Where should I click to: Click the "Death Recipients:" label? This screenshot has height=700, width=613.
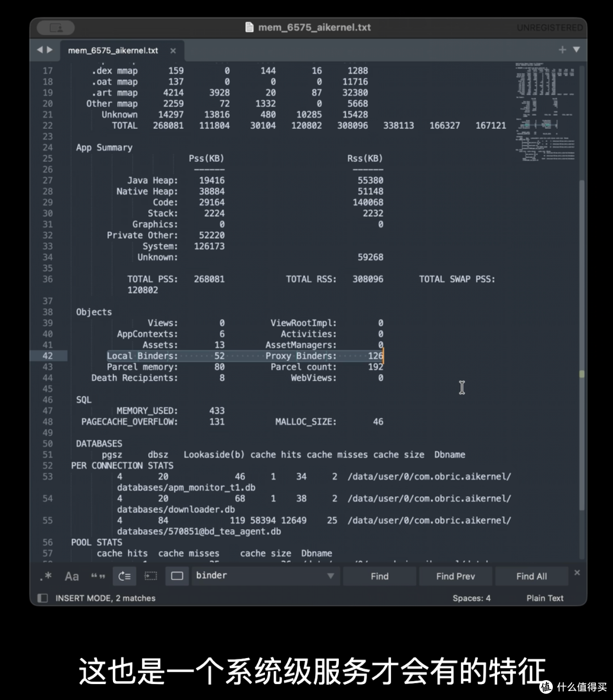pyautogui.click(x=135, y=378)
